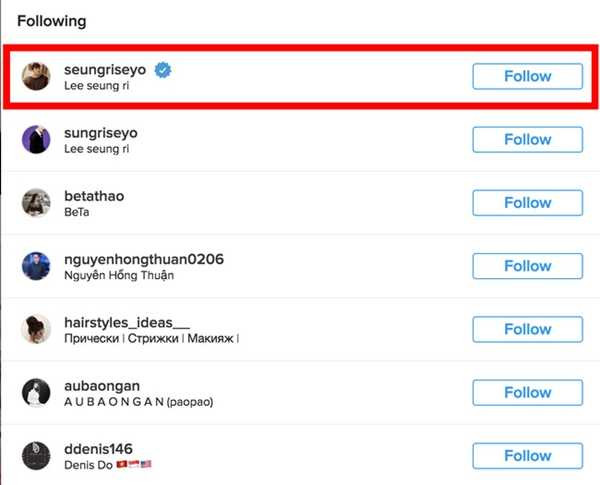This screenshot has width=600, height=485.
Task: Hit Follow for hairstyles_ideas__
Action: (527, 329)
